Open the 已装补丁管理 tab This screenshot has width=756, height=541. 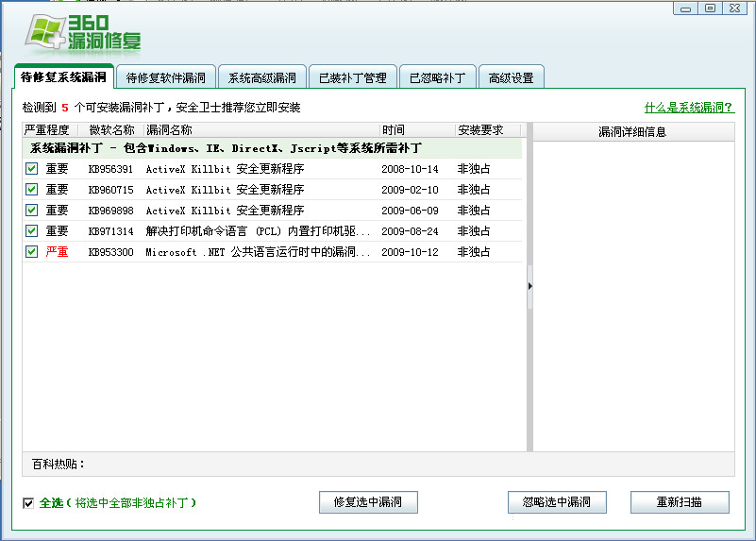[353, 77]
